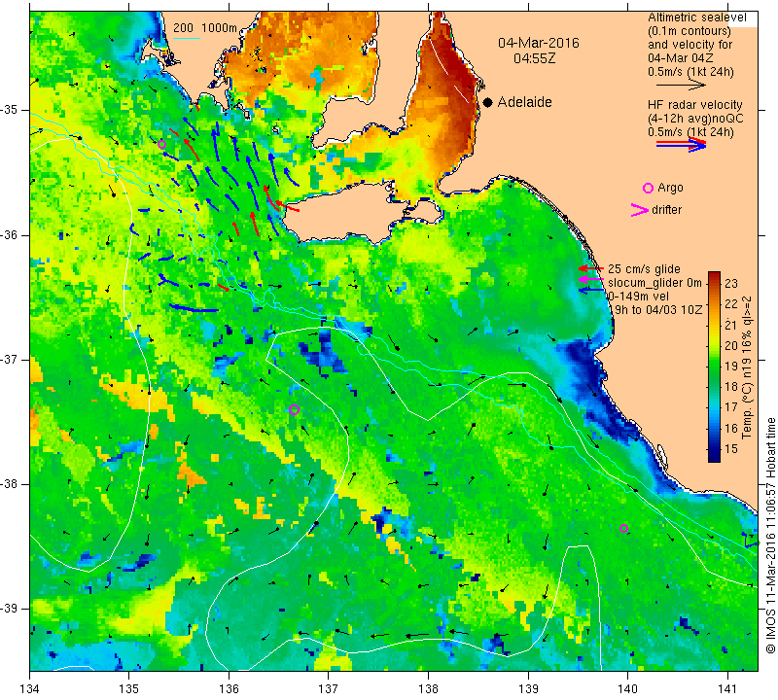Click the Adelaide city label
Screen dimensions: 778x700
[x=524, y=102]
